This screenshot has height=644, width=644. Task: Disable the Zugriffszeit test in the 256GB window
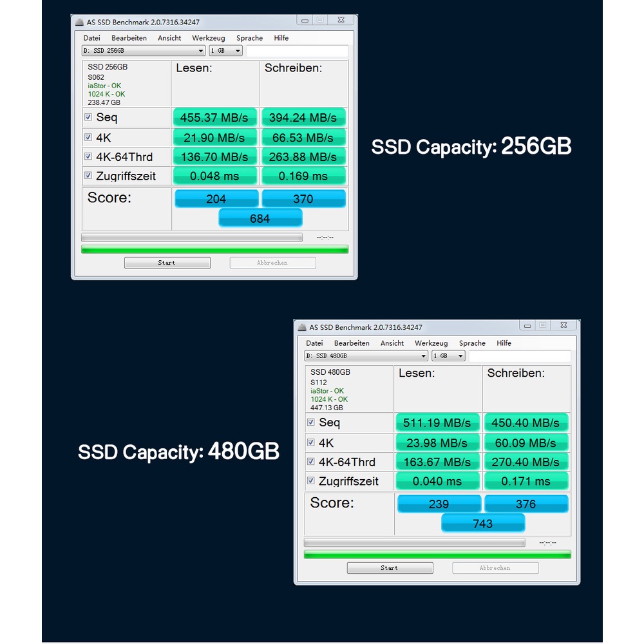[88, 175]
